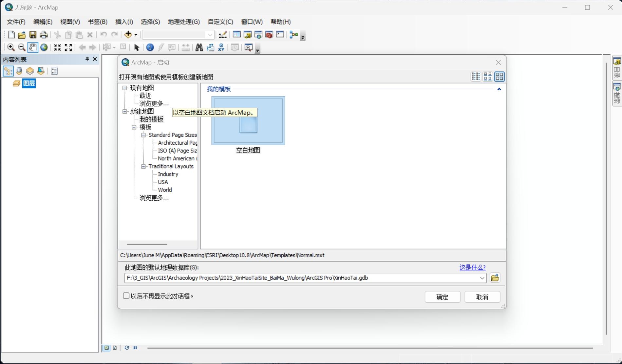The image size is (622, 364).
Task: Open the Python window icon
Action: (x=280, y=34)
